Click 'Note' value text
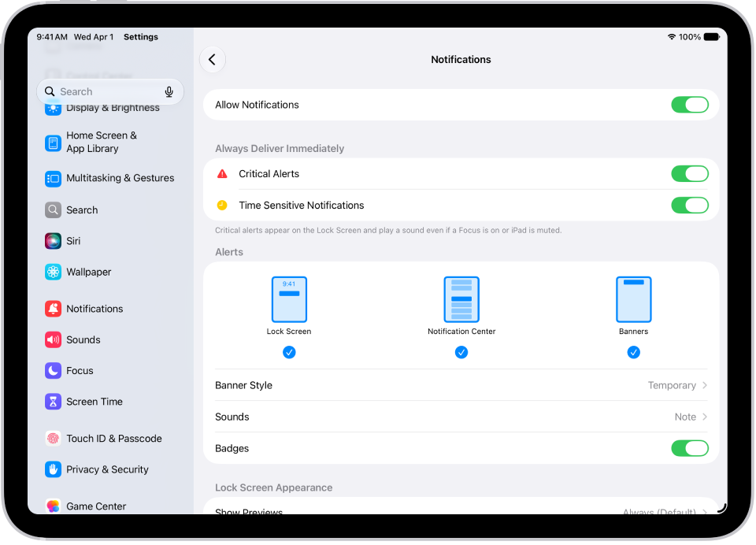Image resolution: width=756 pixels, height=545 pixels. coord(685,417)
